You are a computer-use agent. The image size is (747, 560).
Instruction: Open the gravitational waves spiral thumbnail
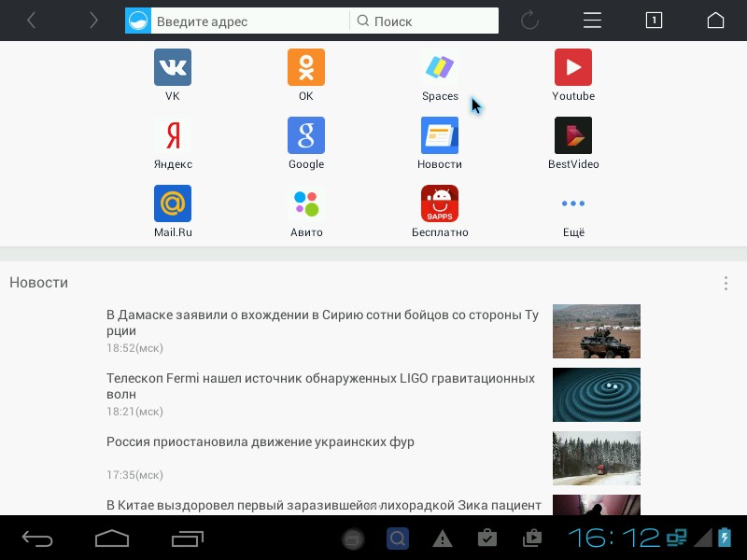click(x=597, y=395)
